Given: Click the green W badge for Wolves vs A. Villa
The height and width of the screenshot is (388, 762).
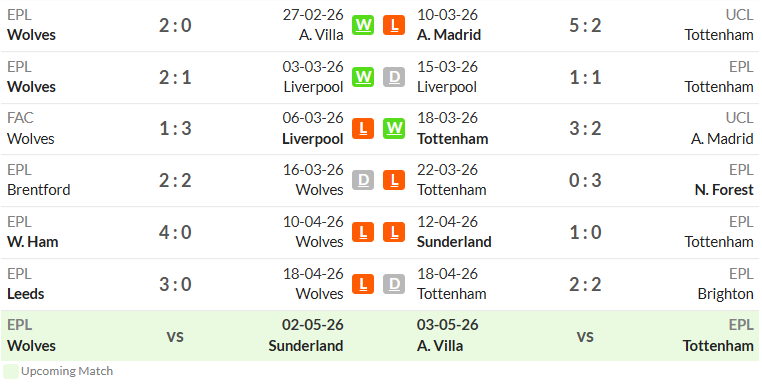Looking at the screenshot, I should [363, 25].
